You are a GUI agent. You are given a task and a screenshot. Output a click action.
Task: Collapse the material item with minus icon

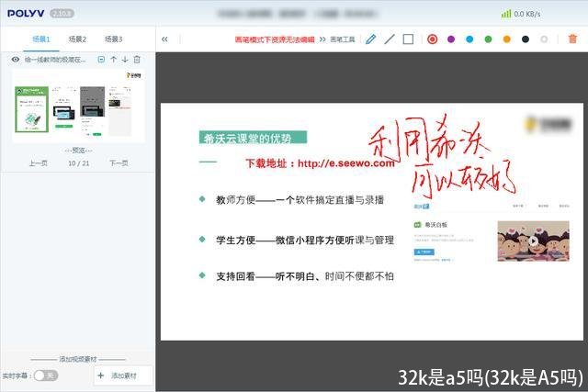pos(101,59)
